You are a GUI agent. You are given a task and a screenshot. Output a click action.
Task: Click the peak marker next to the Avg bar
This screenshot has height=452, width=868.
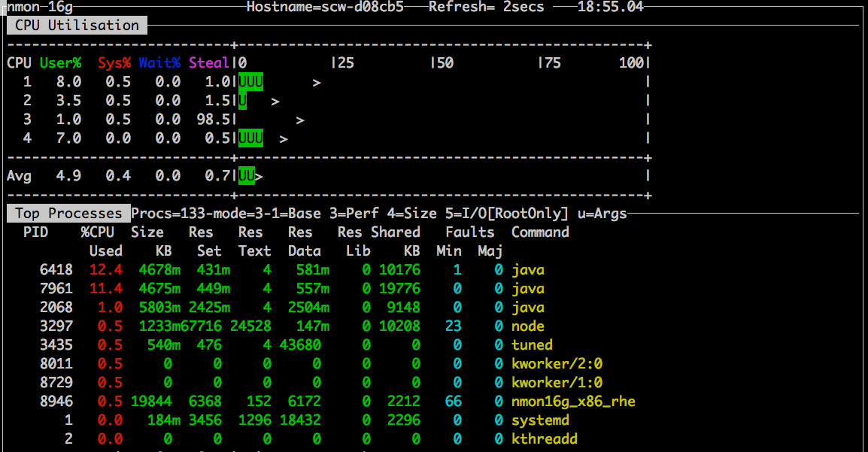point(258,176)
